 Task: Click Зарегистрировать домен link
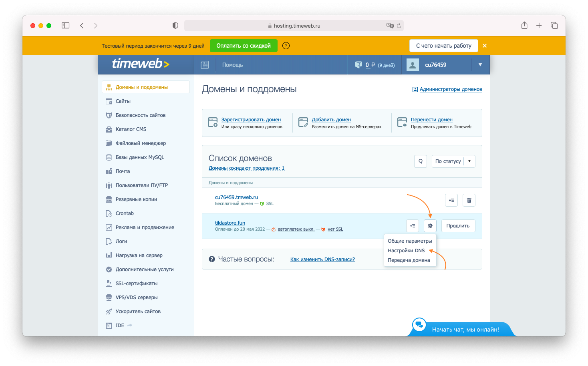click(251, 120)
